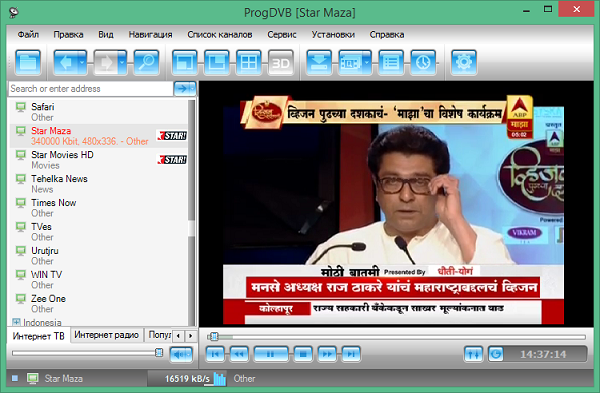This screenshot has width=600, height=393.
Task: Toggle the 3D mode toolbar button
Action: (x=281, y=62)
